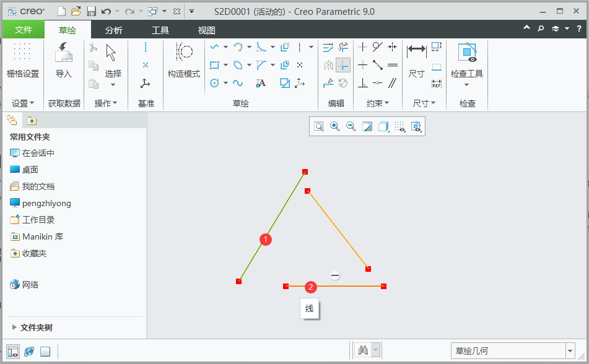Open the 文件 menu

(24, 30)
